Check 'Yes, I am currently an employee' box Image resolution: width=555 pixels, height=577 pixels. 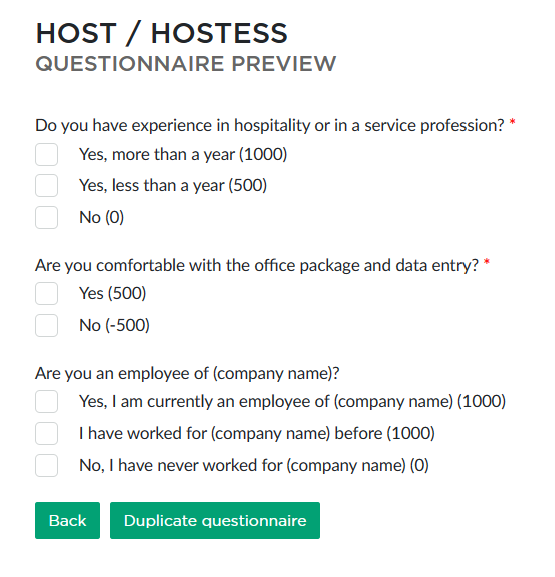tap(46, 401)
